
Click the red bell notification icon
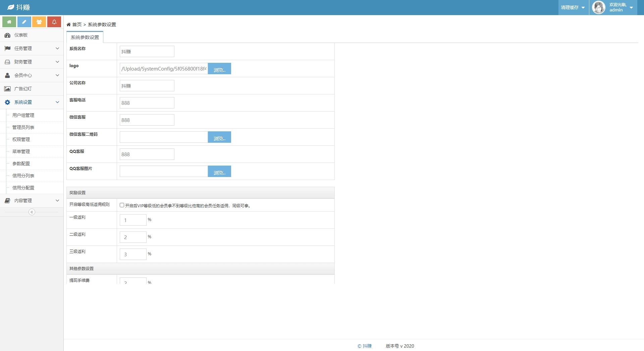pyautogui.click(x=54, y=22)
